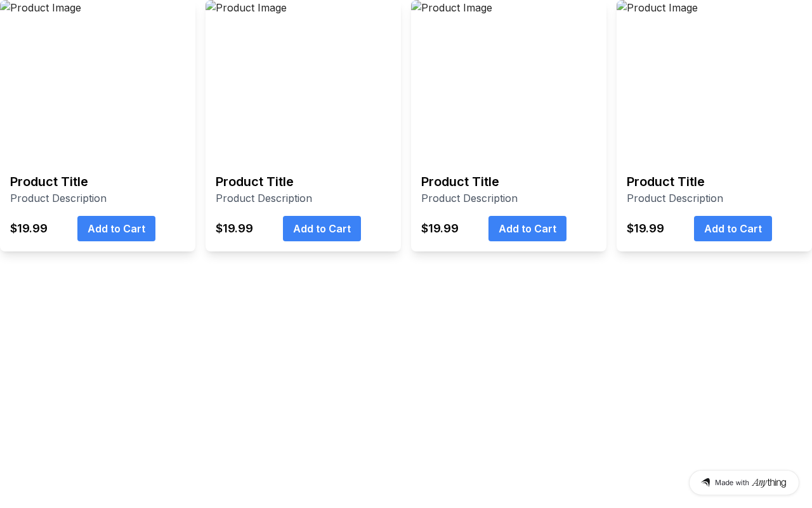This screenshot has height=508, width=812.
Task: Click Add to Cart on fourth product
Action: click(x=733, y=229)
